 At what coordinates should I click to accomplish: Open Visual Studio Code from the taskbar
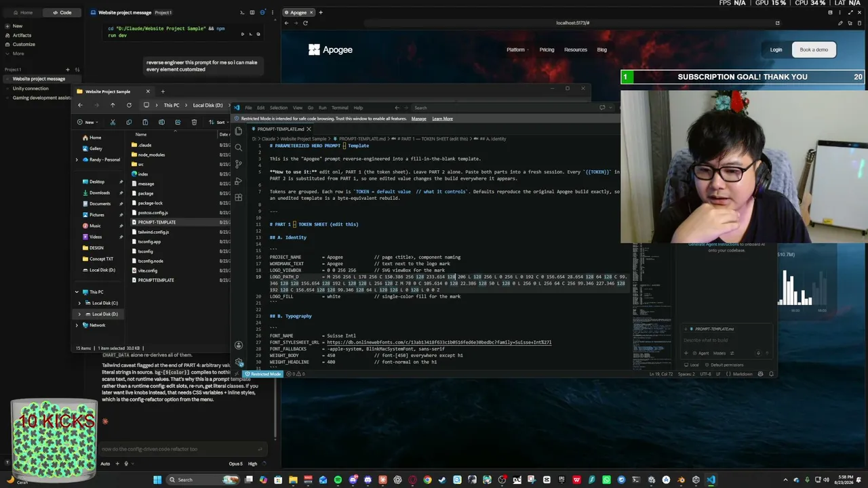pos(711,480)
